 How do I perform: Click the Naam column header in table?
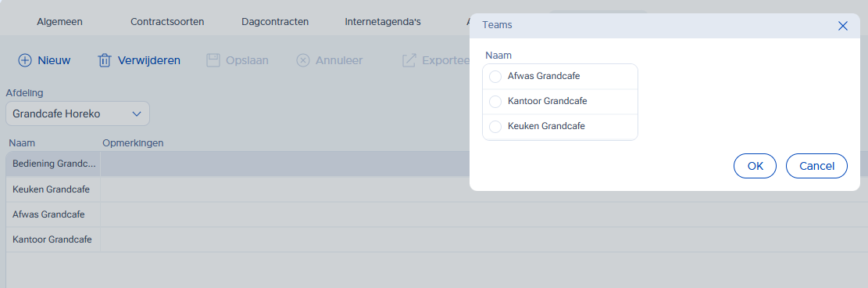[22, 143]
